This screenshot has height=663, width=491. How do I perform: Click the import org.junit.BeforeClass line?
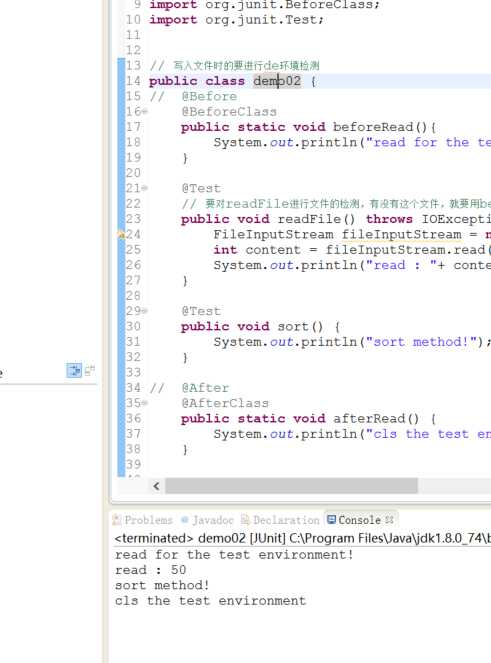(x=264, y=5)
